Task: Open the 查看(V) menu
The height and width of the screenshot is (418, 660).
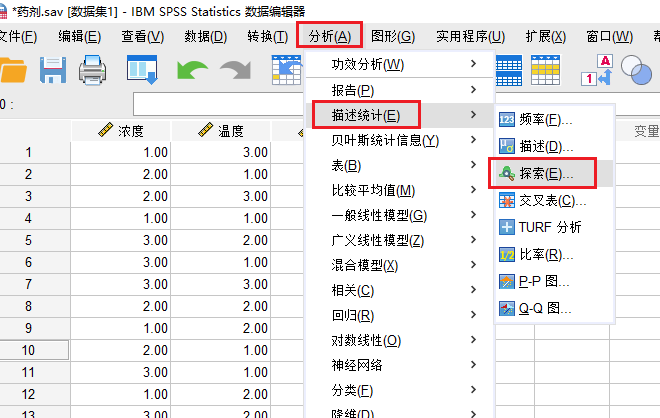Action: (x=142, y=37)
